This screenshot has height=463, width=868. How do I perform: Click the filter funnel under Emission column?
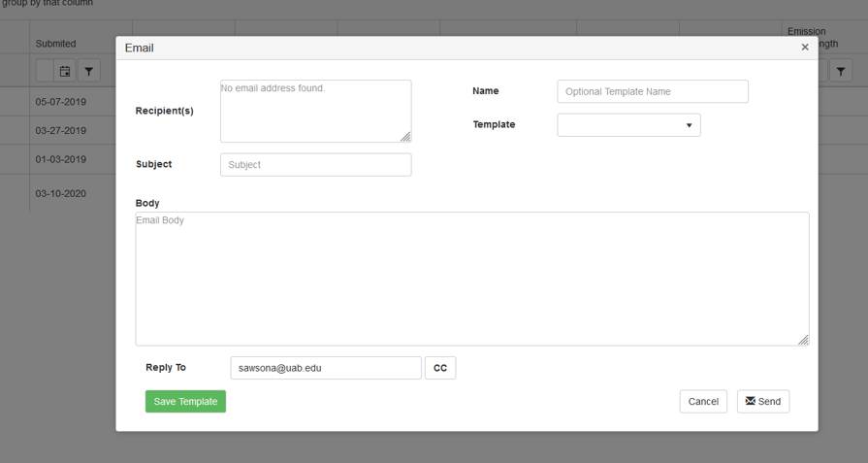pos(840,71)
